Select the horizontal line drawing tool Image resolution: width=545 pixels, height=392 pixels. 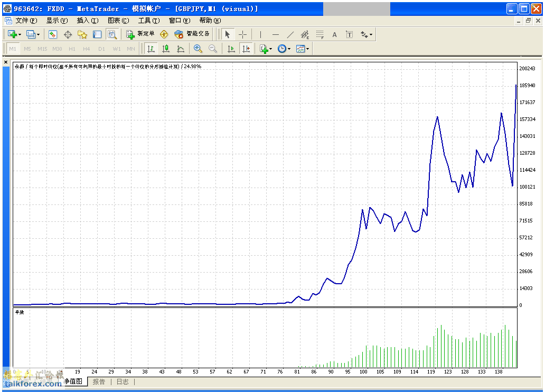pyautogui.click(x=276, y=34)
